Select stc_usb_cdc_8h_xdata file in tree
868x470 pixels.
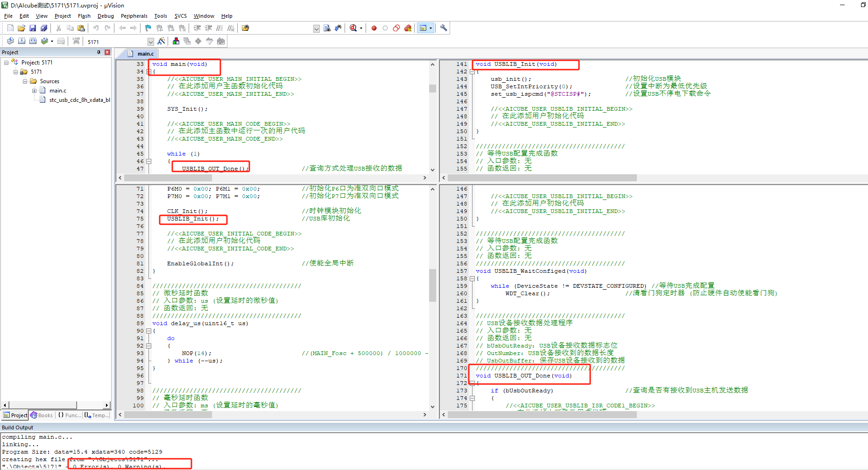coord(79,100)
